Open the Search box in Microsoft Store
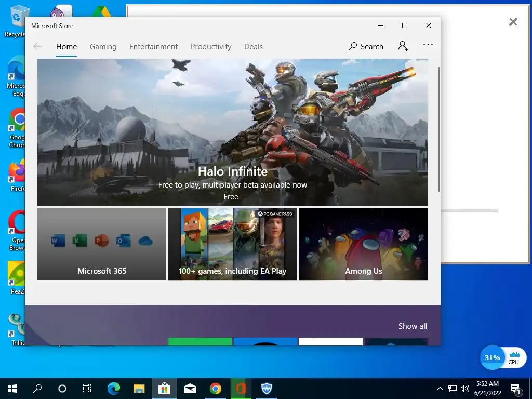The height and width of the screenshot is (399, 532). click(366, 46)
